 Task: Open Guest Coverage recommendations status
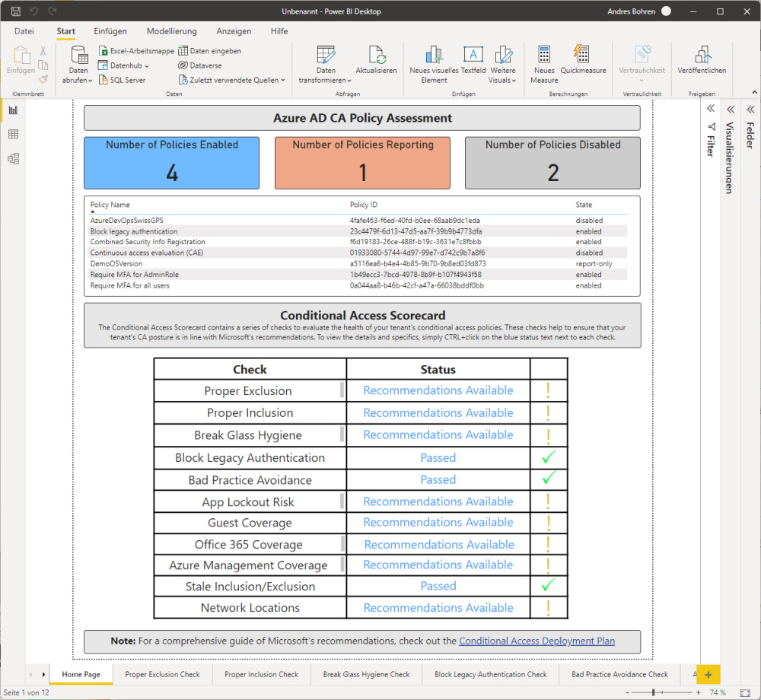point(438,523)
